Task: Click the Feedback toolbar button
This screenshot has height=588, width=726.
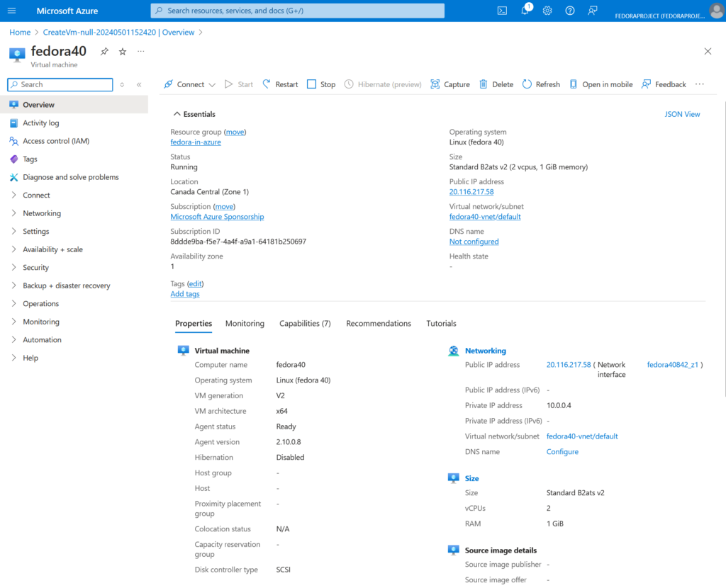Action: click(664, 84)
